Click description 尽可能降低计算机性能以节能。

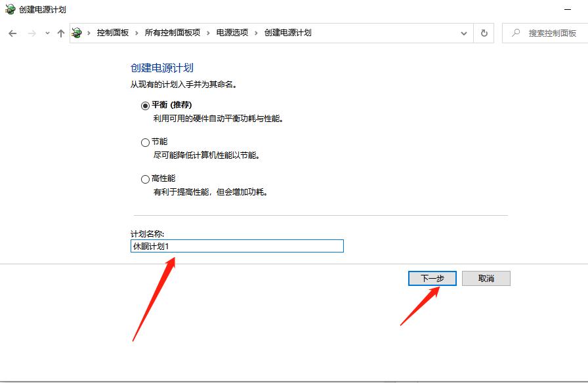(207, 155)
